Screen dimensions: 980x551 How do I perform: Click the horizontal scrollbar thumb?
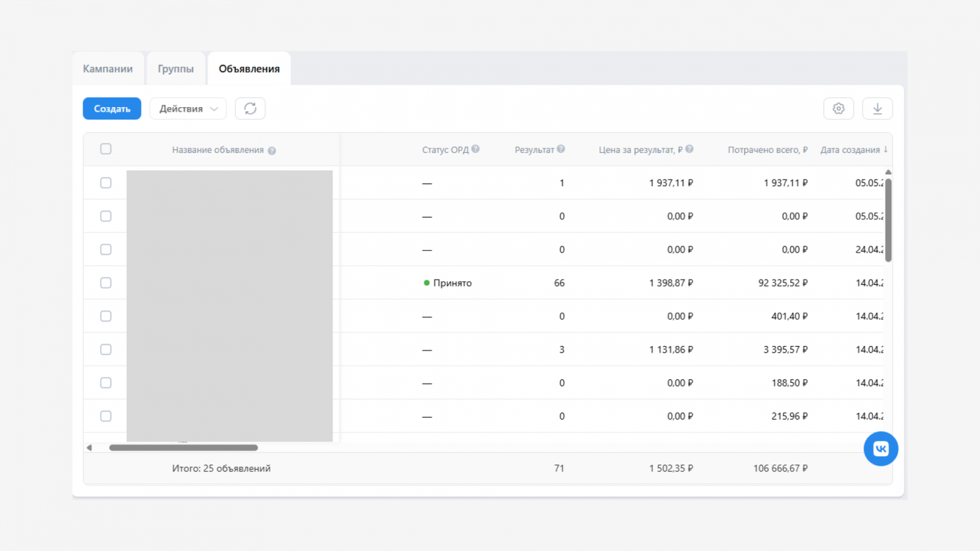(183, 448)
